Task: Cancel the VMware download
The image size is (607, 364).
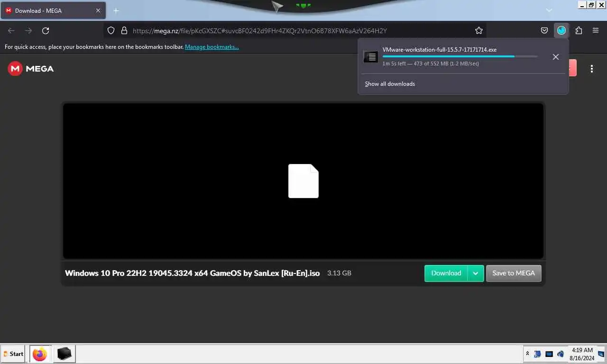Action: pyautogui.click(x=556, y=57)
